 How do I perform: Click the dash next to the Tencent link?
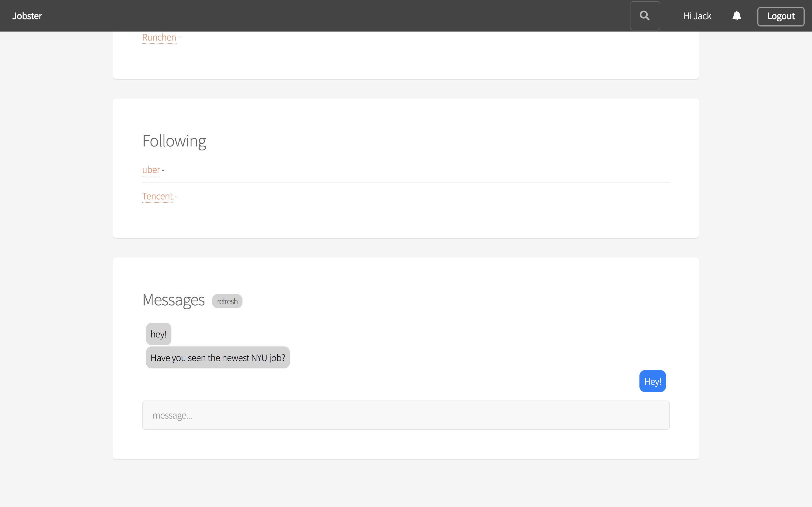[176, 197]
